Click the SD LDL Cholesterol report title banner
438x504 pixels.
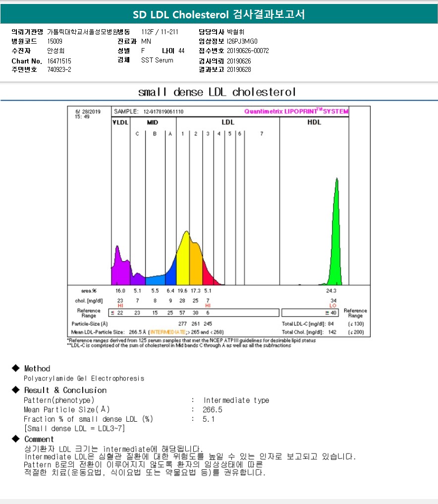[x=219, y=14]
